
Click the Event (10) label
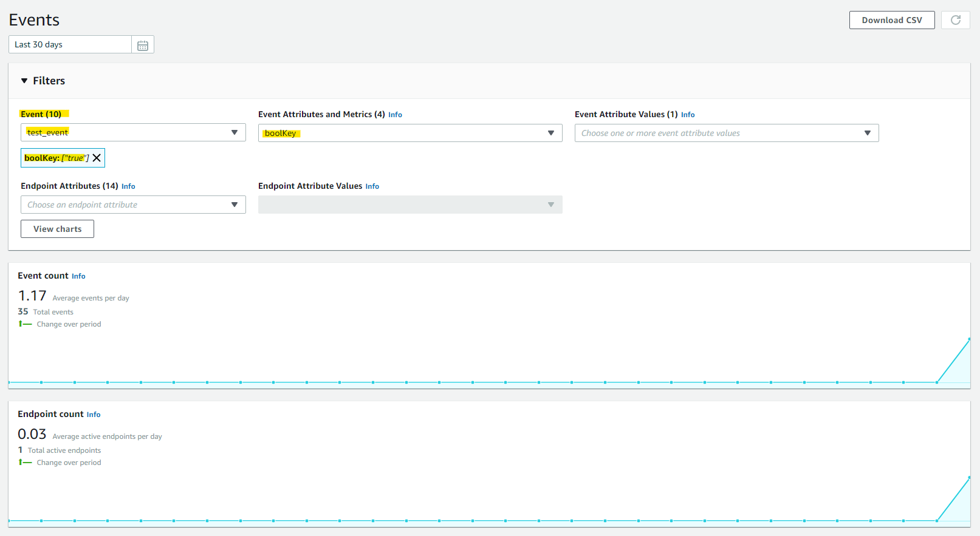(x=41, y=114)
